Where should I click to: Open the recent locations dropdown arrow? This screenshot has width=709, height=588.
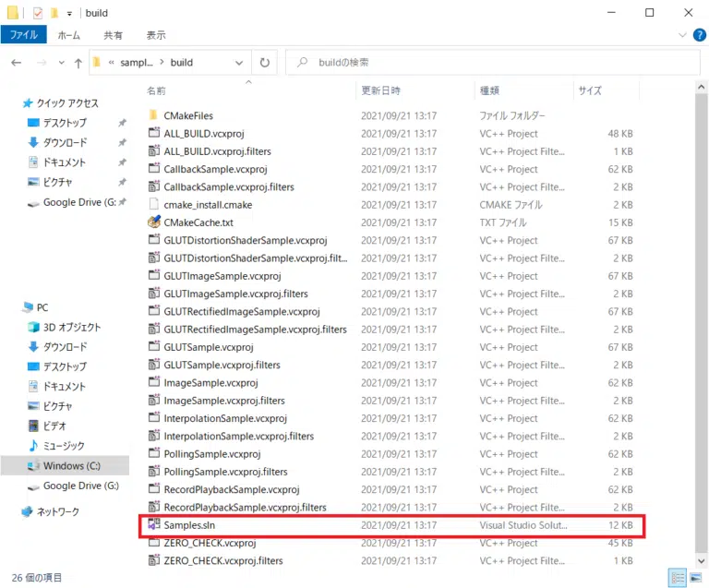click(x=59, y=63)
